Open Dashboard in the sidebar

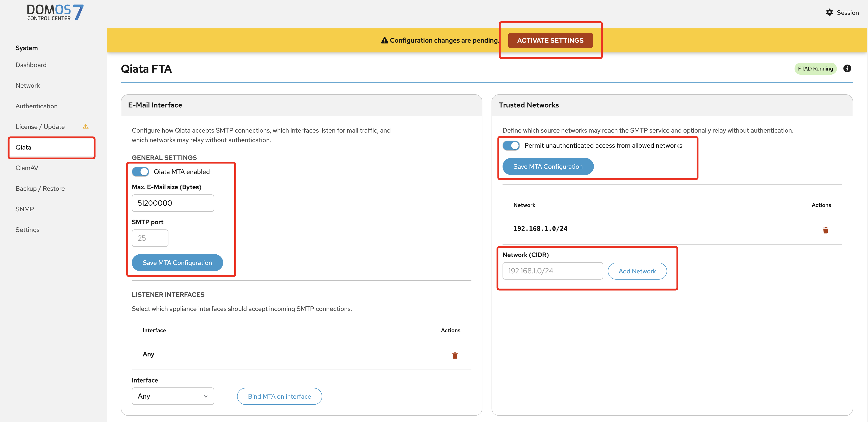coord(31,65)
